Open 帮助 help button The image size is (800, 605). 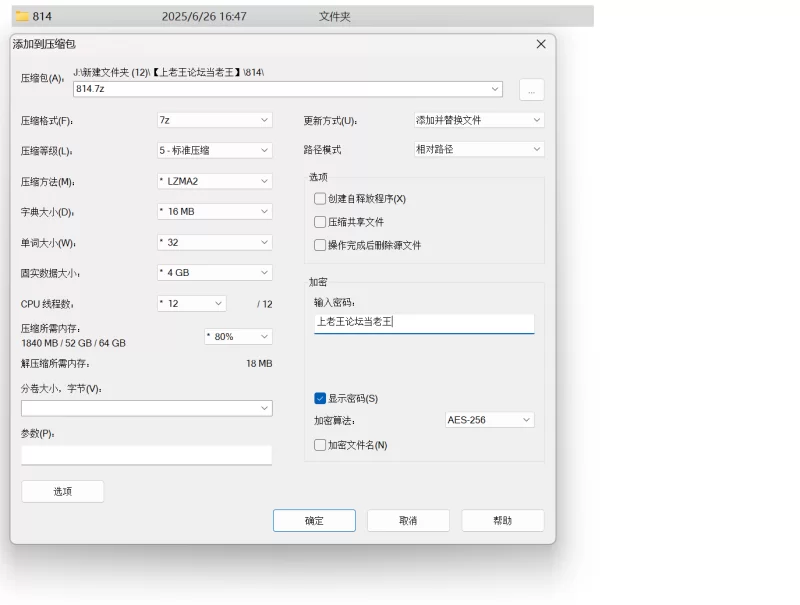[x=503, y=521]
